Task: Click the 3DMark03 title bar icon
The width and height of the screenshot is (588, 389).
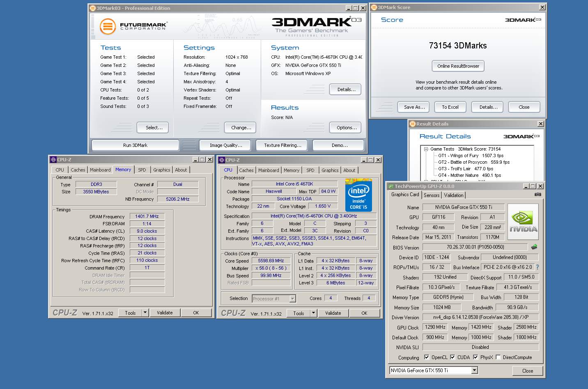Action: point(93,8)
